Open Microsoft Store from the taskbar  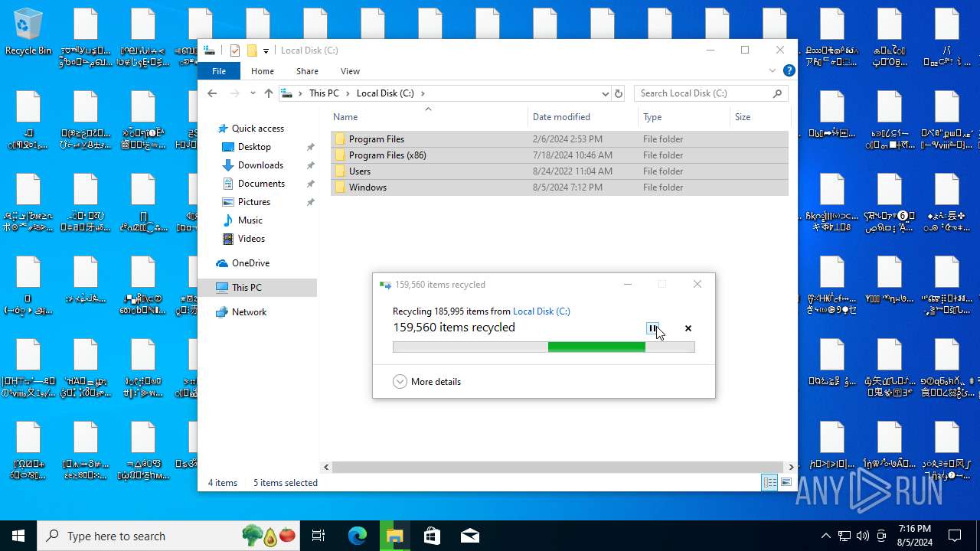coord(432,536)
